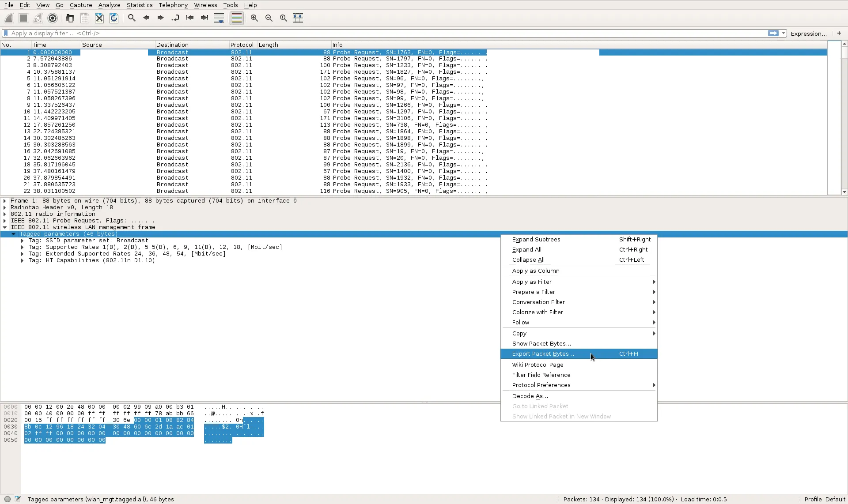Click the expert information status circle
The height and width of the screenshot is (504, 848).
(8, 499)
